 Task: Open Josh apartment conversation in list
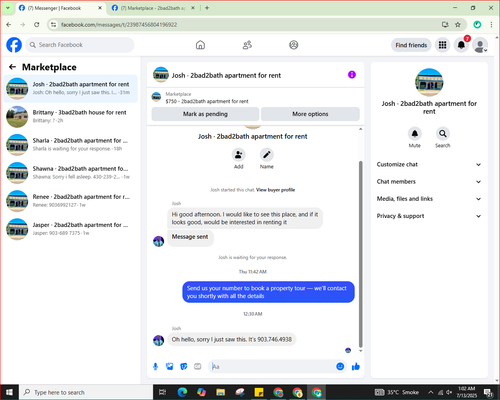70,88
